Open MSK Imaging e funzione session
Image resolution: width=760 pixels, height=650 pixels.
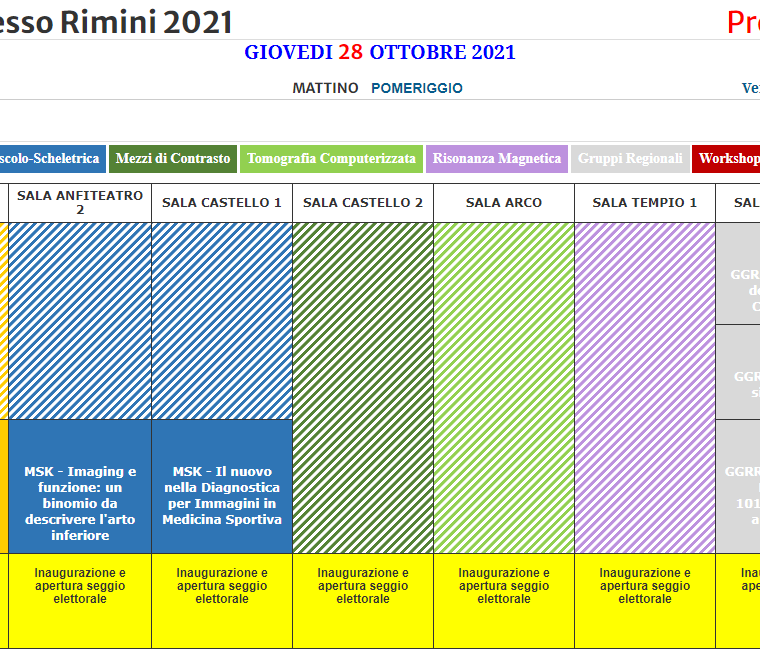[x=80, y=503]
